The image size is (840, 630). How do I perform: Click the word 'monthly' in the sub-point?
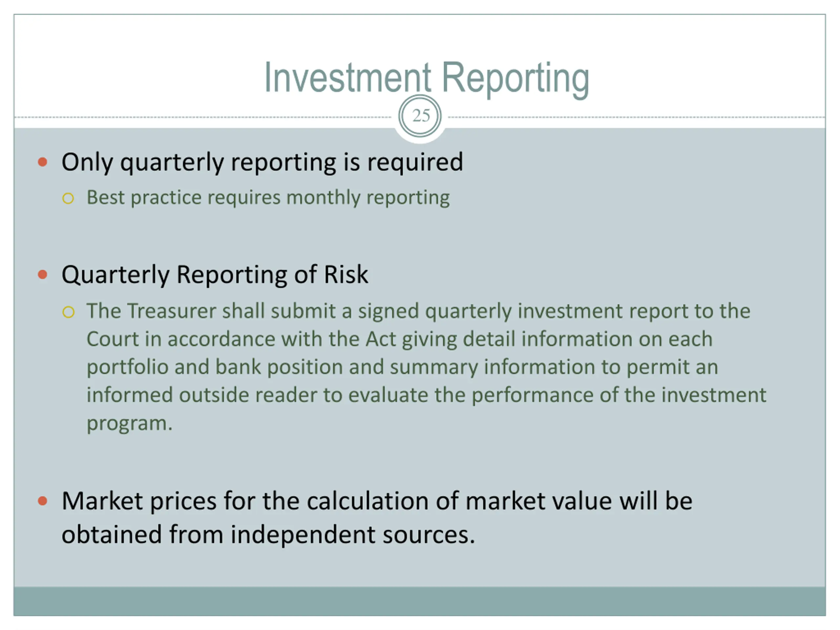click(x=323, y=198)
